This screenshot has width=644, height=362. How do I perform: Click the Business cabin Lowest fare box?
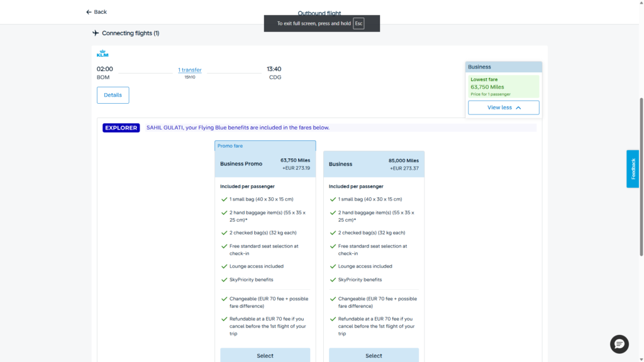503,87
